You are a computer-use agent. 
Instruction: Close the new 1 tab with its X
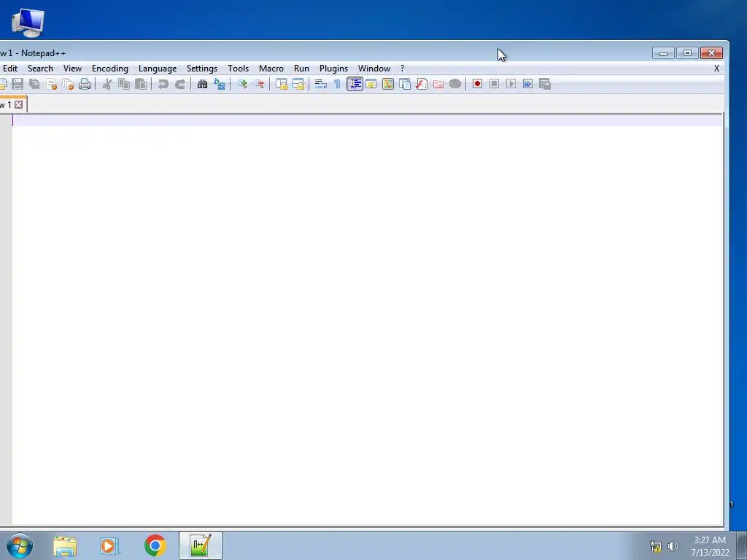(18, 105)
